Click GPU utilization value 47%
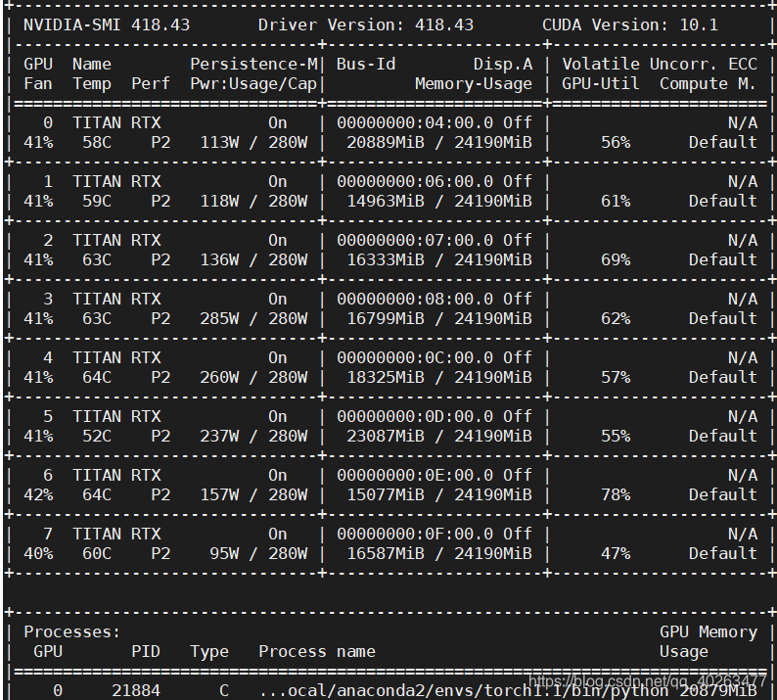 616,553
